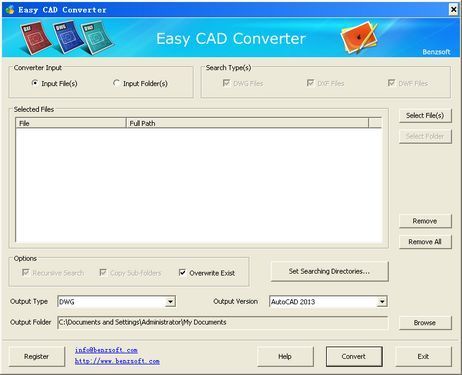This screenshot has height=375, width=462.
Task: Click the Easy CAD Converter title bar icon
Action: click(10, 10)
